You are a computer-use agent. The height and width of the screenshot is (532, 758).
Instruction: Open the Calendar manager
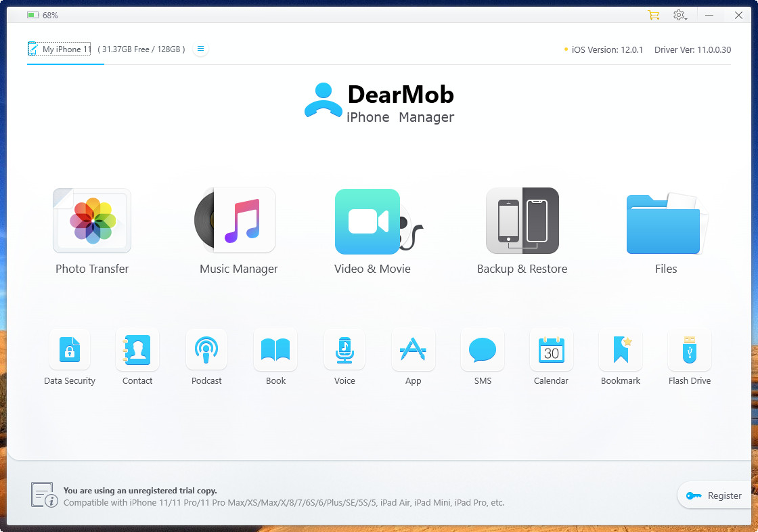(x=551, y=350)
